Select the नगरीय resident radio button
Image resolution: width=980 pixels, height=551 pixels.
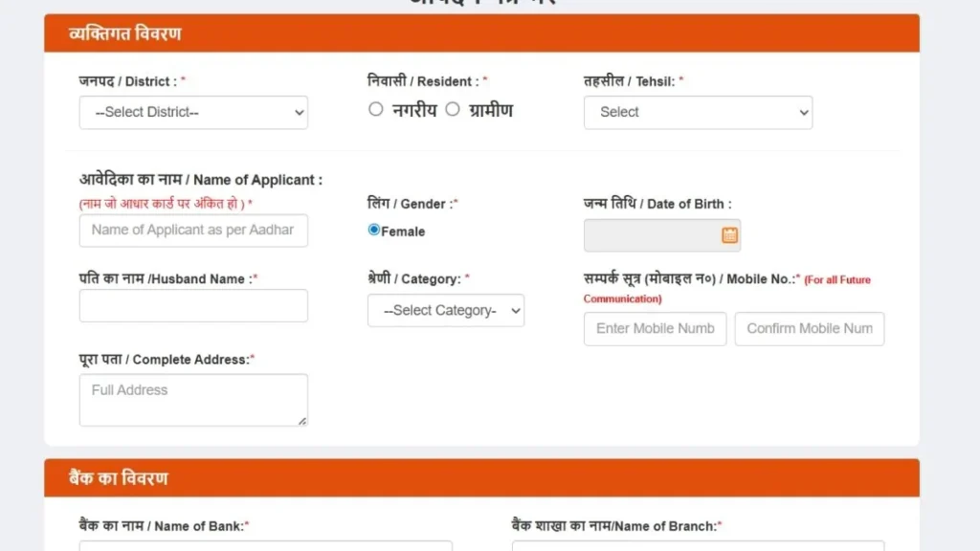tap(376, 109)
